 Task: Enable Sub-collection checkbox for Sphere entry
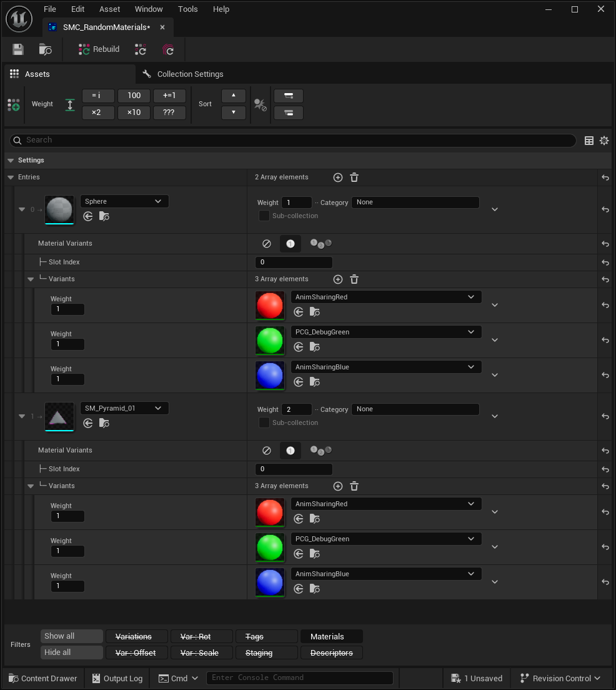click(x=264, y=216)
